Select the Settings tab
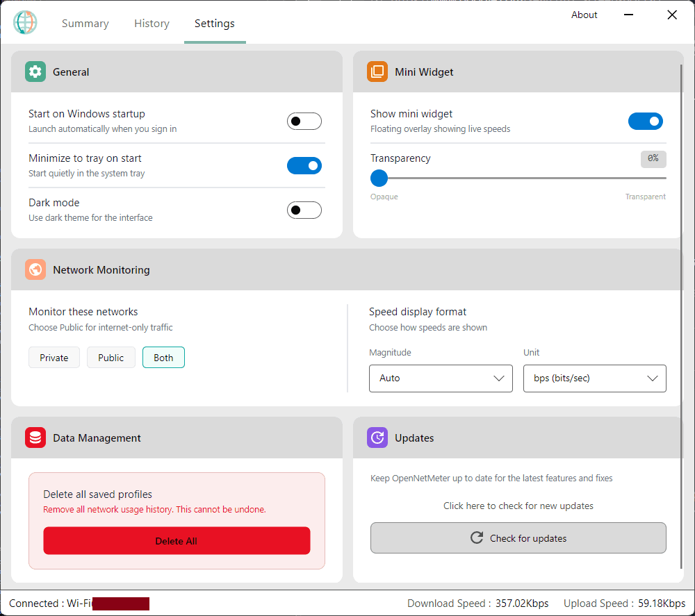This screenshot has height=616, width=695. (215, 23)
